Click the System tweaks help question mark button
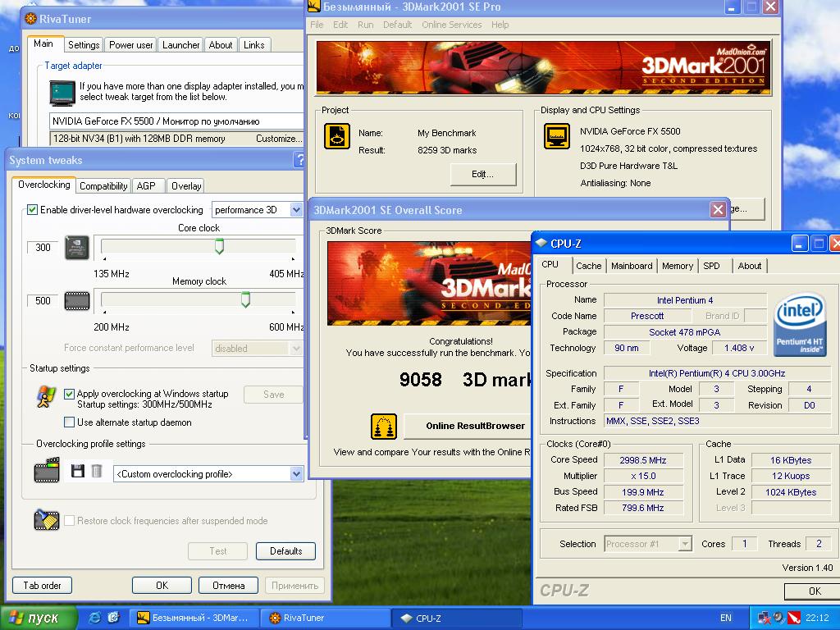 (299, 160)
